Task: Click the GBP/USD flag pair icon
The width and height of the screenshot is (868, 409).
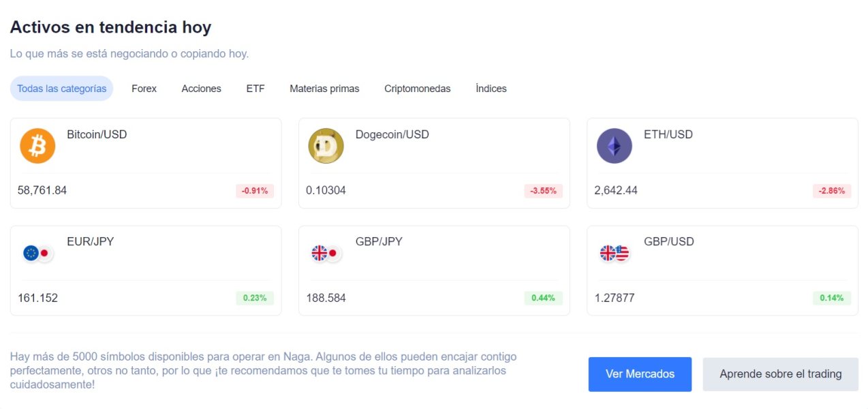Action: 614,254
